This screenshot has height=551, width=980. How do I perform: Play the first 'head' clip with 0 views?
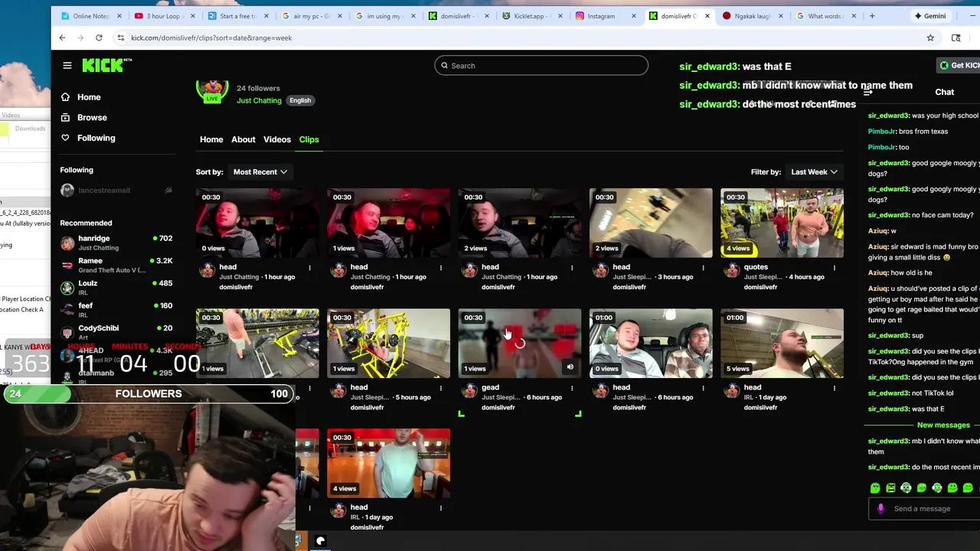point(257,223)
